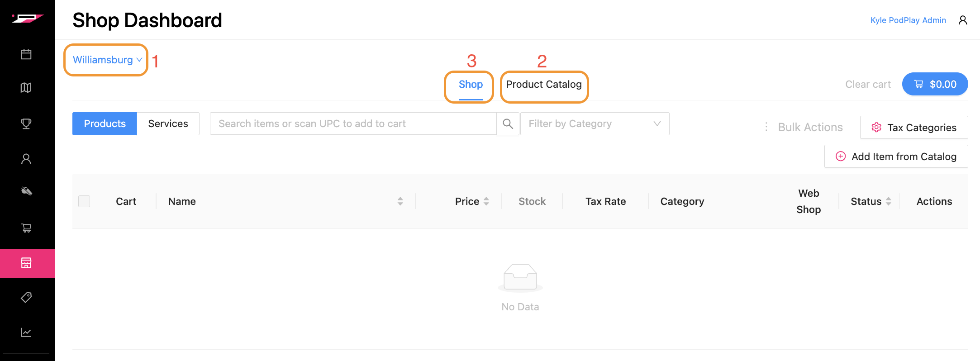Select the Shop tab
Image resolution: width=980 pixels, height=361 pixels.
[x=471, y=85]
